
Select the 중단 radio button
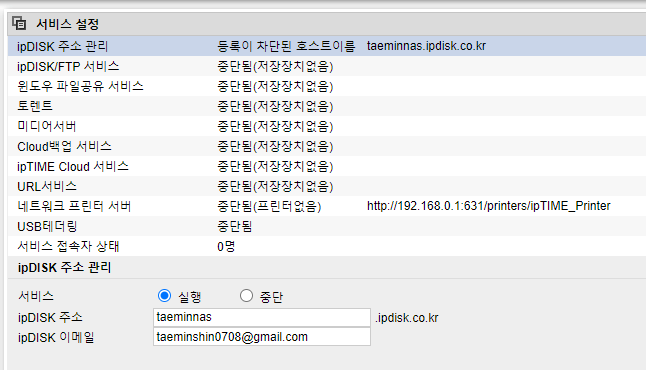[x=246, y=295]
